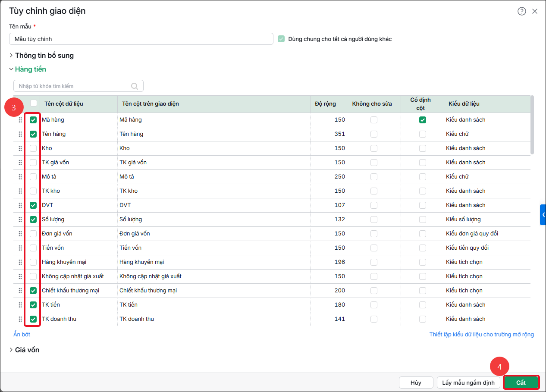
Task: Click drag handle beside TK doanh thu row
Action: pyautogui.click(x=20, y=319)
